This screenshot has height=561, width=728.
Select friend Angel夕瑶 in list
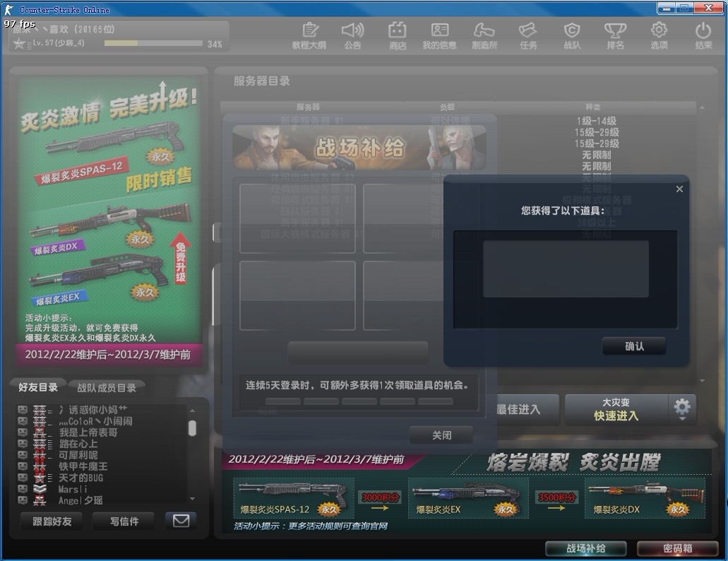pyautogui.click(x=101, y=500)
